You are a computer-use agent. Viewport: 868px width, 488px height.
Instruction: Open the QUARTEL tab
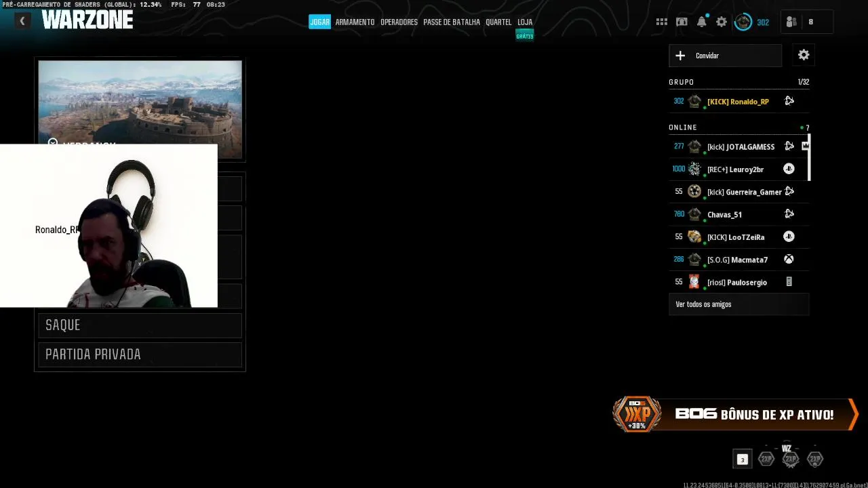pyautogui.click(x=498, y=22)
